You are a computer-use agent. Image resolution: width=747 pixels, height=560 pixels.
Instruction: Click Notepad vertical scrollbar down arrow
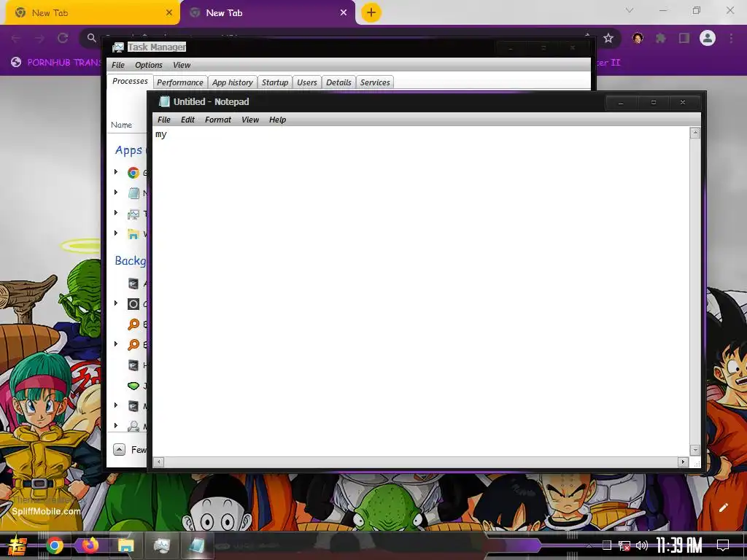695,450
